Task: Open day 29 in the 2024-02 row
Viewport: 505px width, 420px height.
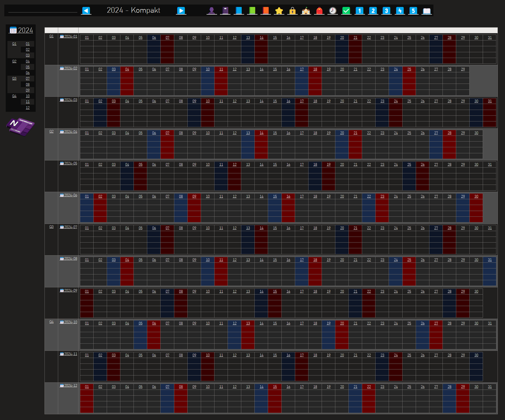Action: [463, 69]
